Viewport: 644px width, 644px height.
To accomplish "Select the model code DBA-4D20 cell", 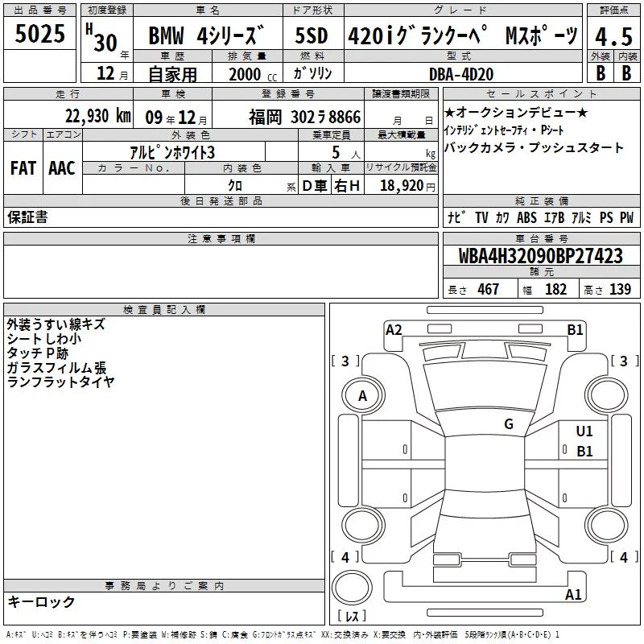I will click(x=460, y=74).
